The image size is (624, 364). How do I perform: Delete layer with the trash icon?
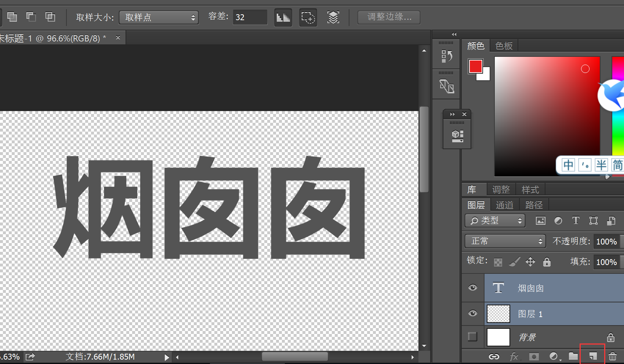click(612, 356)
